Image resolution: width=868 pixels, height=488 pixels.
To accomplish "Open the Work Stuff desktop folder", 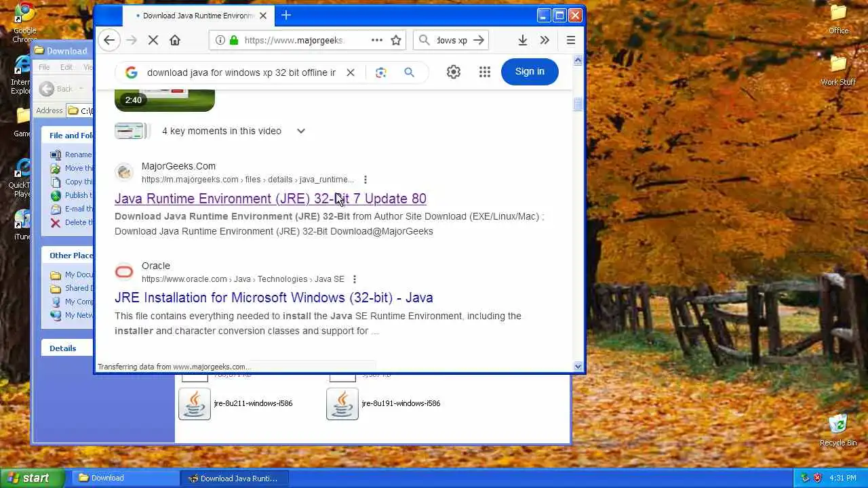I will [838, 70].
